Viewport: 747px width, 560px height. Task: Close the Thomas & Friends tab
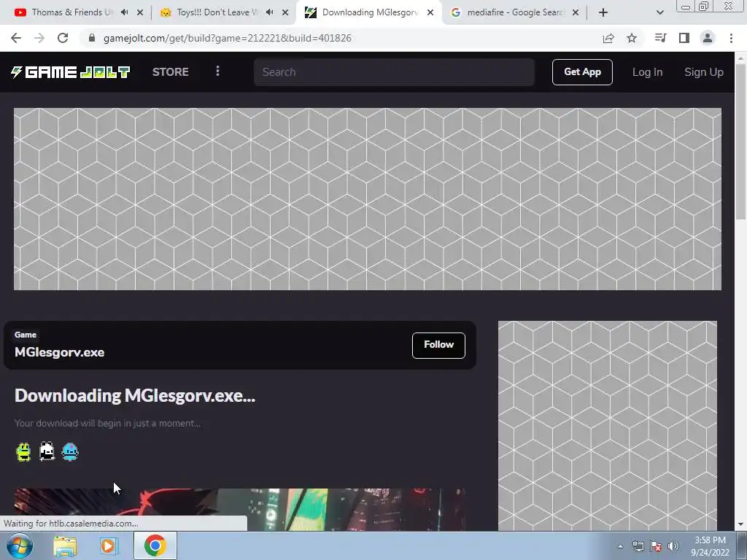point(140,12)
